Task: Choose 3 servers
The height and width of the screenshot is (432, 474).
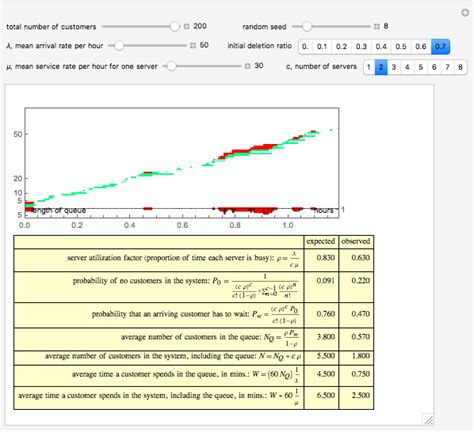Action: [x=394, y=67]
